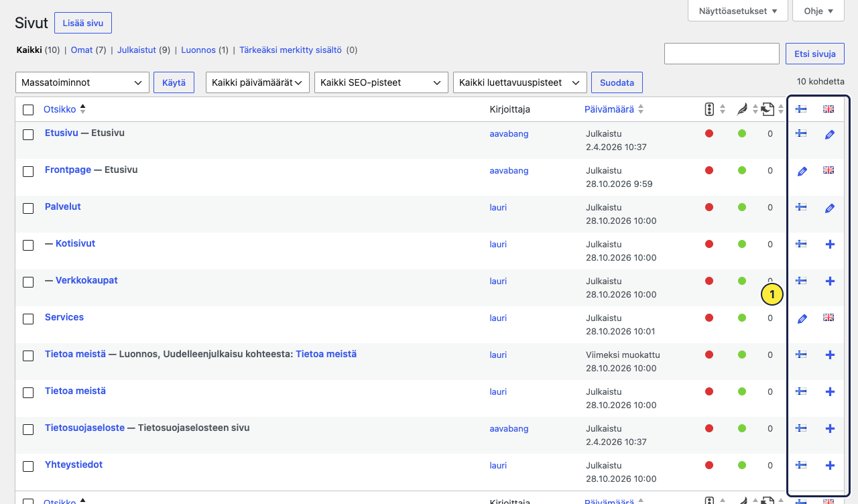Open the Massatoiminnot bulk actions dropdown

click(x=82, y=82)
